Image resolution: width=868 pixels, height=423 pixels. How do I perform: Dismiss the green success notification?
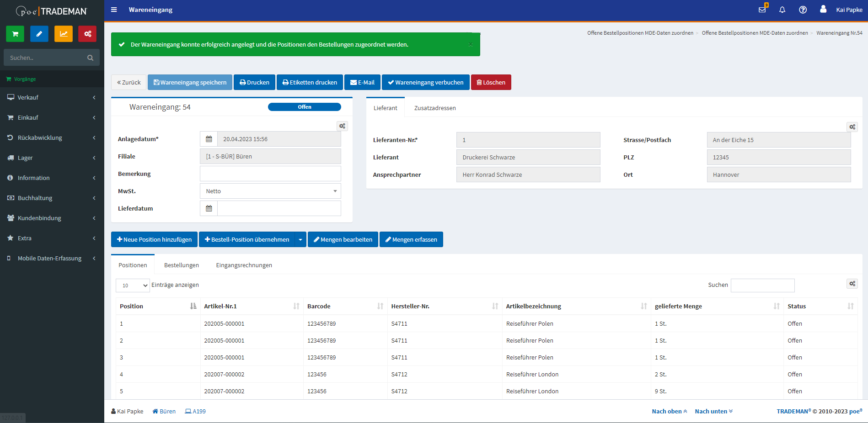pyautogui.click(x=471, y=44)
